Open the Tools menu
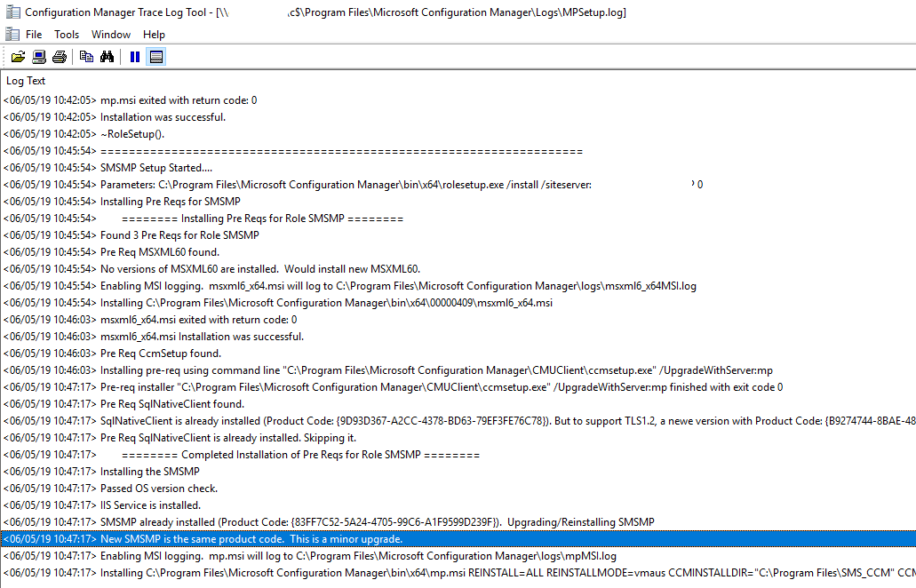 [x=67, y=35]
